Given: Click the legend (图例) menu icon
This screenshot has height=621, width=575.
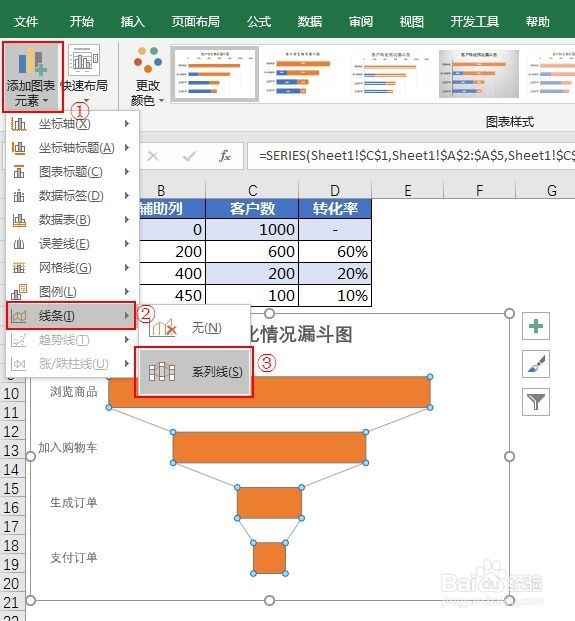Looking at the screenshot, I should click(19, 292).
